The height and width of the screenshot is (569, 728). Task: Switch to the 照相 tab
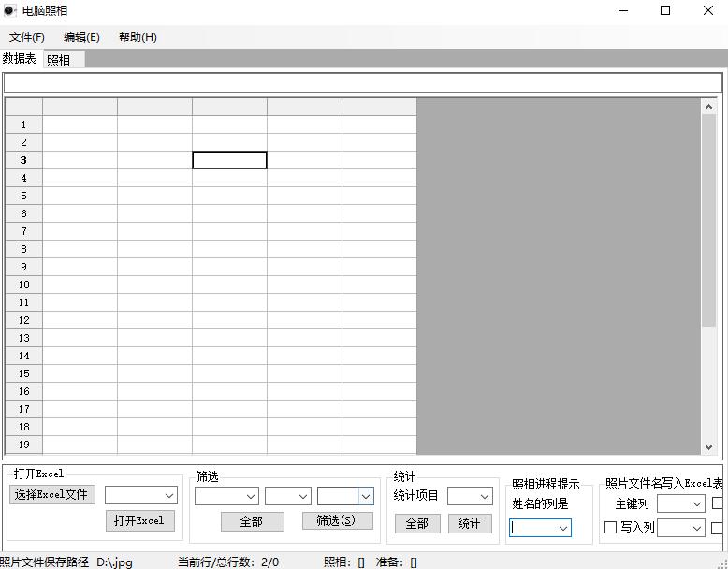click(x=64, y=60)
